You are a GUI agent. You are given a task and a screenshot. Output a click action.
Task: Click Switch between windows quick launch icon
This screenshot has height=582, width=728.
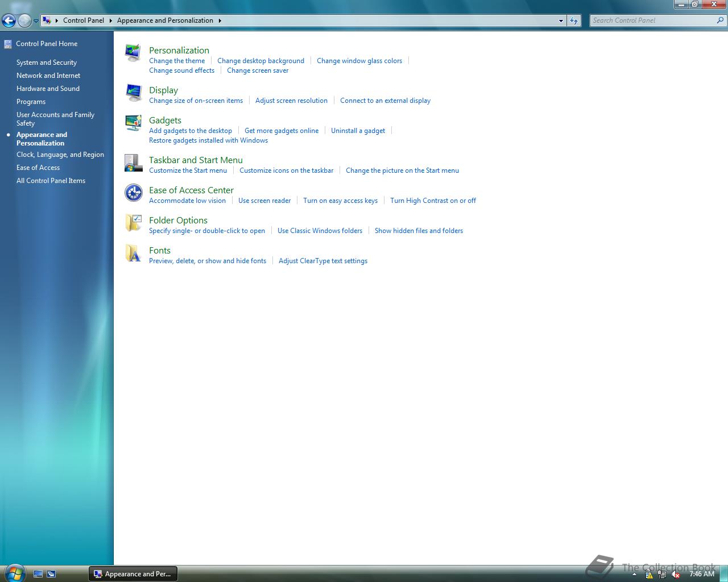click(x=51, y=574)
